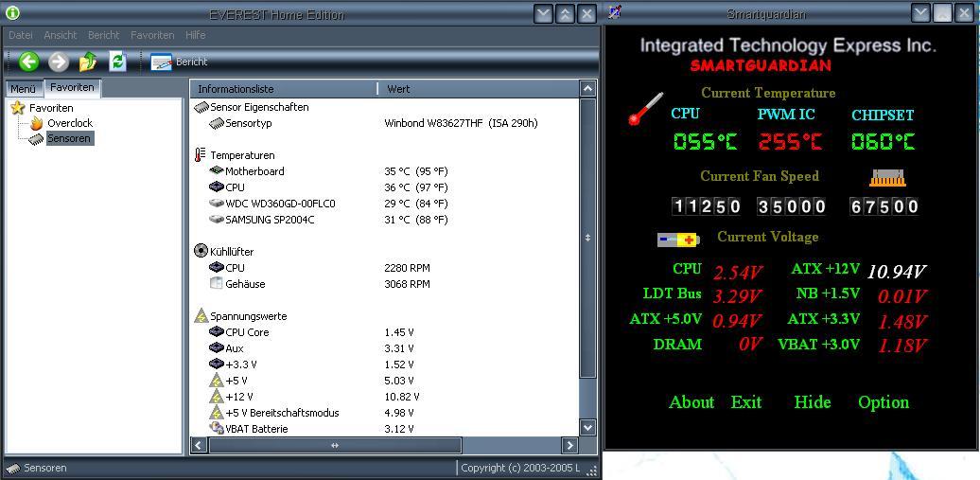The image size is (980, 480).
Task: Click the vertical scrollbar down arrow
Action: tap(587, 427)
